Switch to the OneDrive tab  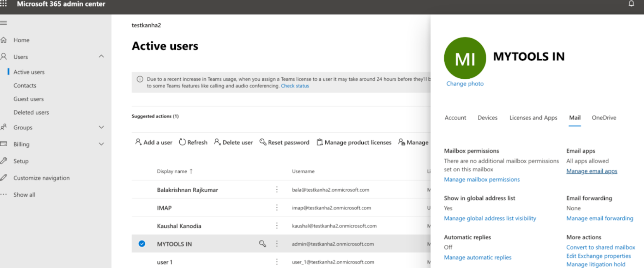click(x=604, y=117)
